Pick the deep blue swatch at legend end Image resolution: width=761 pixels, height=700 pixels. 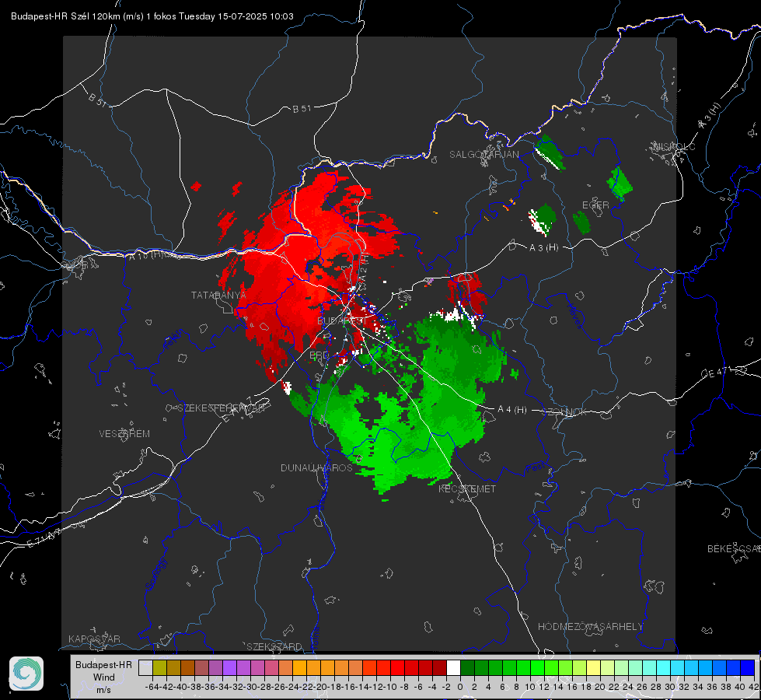748,668
